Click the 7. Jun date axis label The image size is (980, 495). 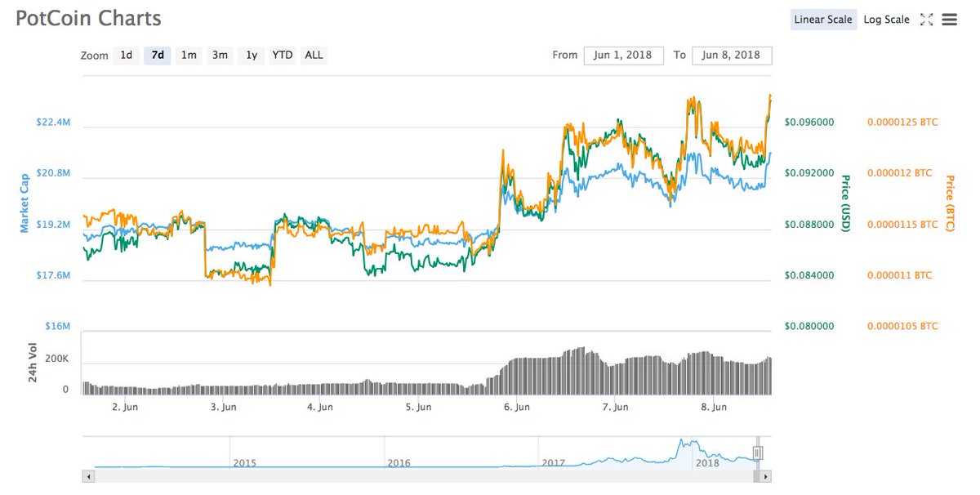(614, 407)
